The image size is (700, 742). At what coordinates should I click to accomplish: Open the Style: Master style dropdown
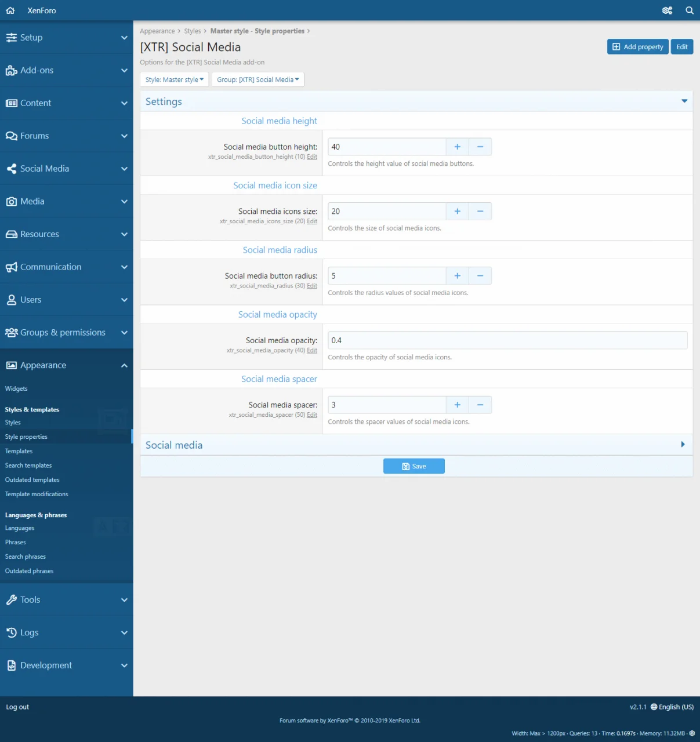[x=174, y=80]
